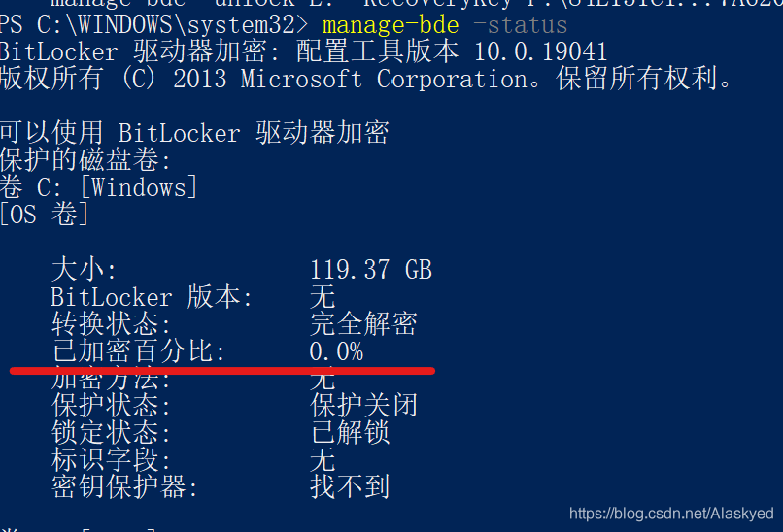Click the 卷 C: [Windows] volume line
The image size is (783, 532).
(x=99, y=188)
